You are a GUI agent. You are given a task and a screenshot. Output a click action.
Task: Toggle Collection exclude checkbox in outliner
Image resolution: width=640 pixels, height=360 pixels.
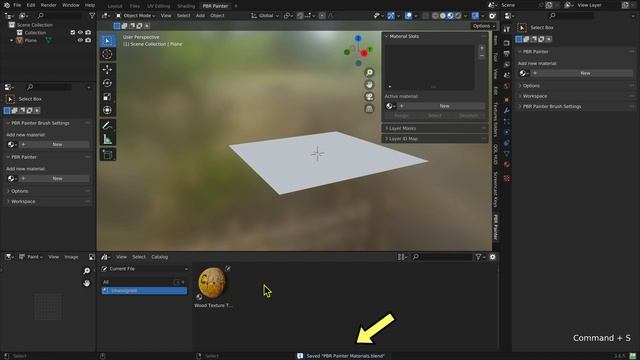click(73, 33)
